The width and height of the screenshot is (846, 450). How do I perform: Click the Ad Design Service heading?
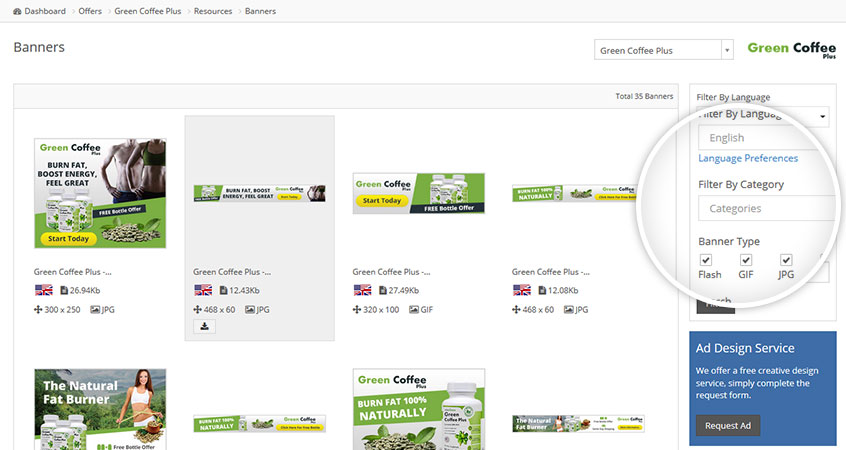[x=745, y=348]
